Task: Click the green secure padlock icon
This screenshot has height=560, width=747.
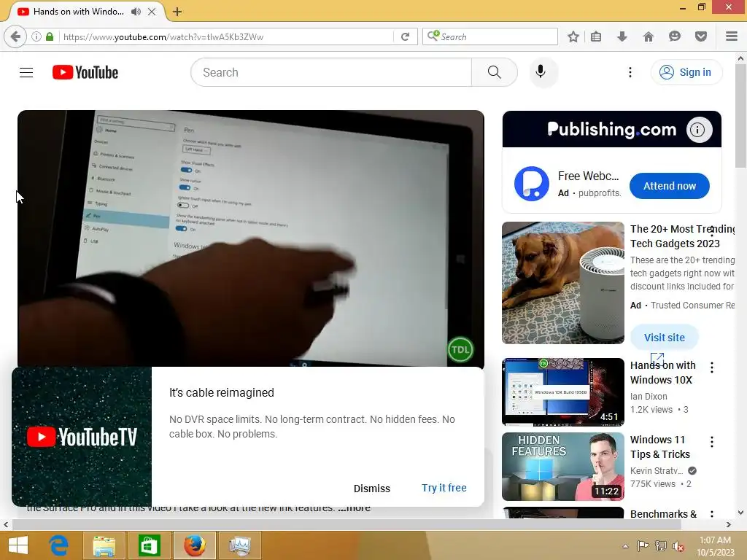Action: tap(50, 36)
